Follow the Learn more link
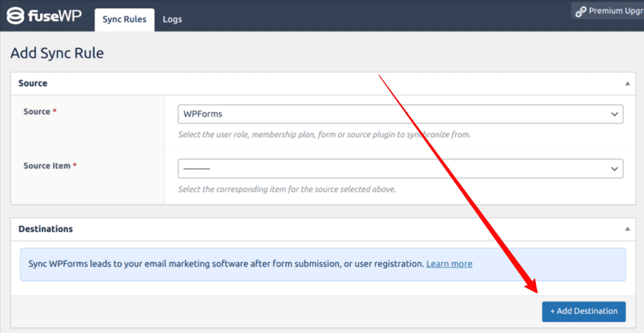 [449, 264]
